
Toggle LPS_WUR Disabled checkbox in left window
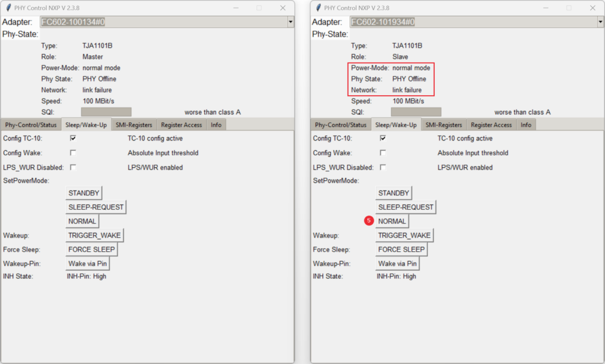click(73, 167)
